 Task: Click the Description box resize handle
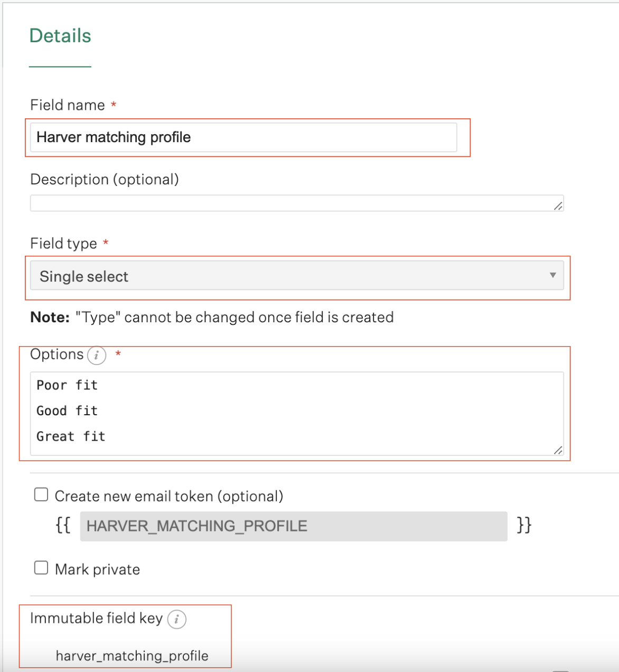coord(558,206)
